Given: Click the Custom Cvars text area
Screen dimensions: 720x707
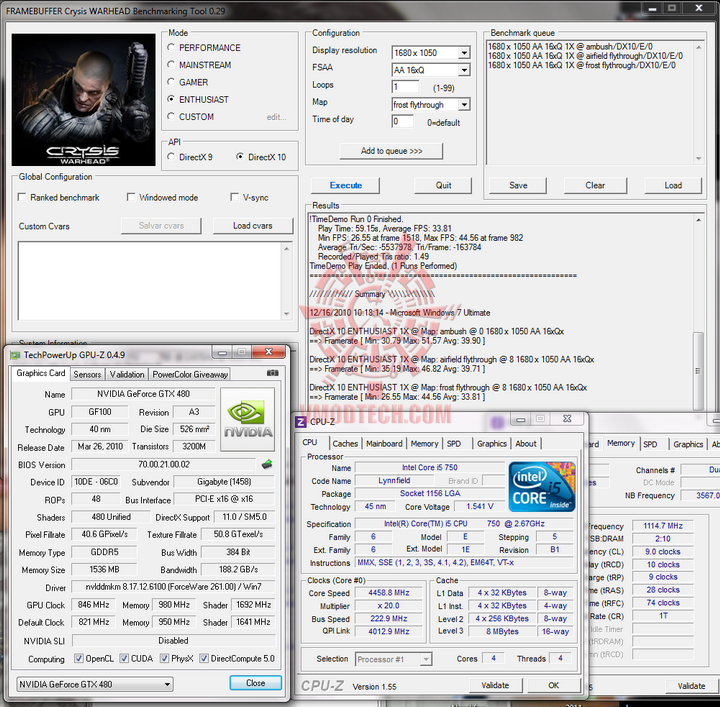Looking at the screenshot, I should click(x=150, y=281).
